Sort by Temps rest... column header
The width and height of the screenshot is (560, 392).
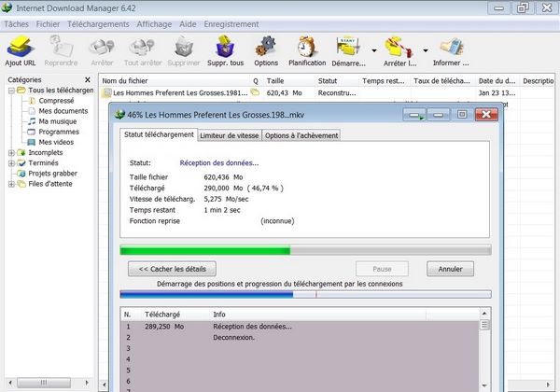point(385,81)
